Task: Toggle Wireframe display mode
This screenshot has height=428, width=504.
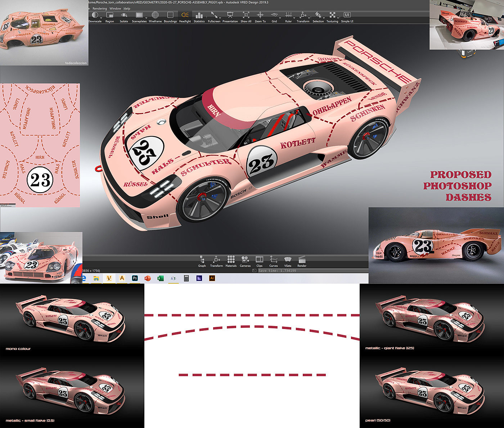Action: 155,15
